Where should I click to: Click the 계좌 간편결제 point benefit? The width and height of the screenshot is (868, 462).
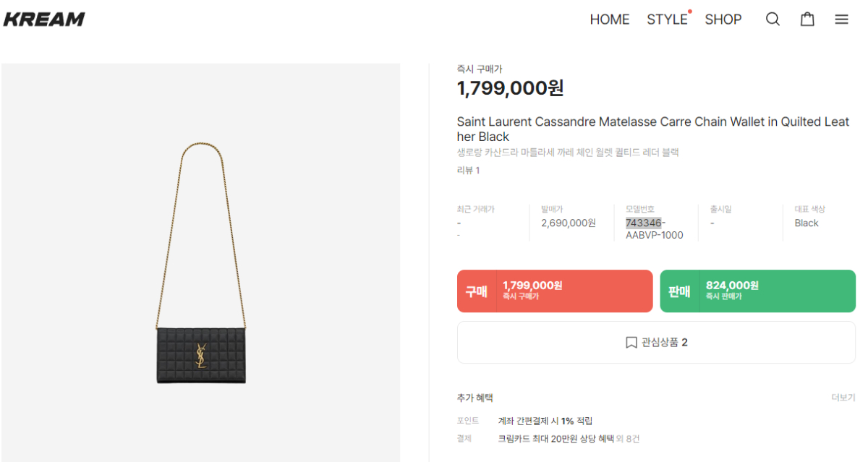click(545, 421)
